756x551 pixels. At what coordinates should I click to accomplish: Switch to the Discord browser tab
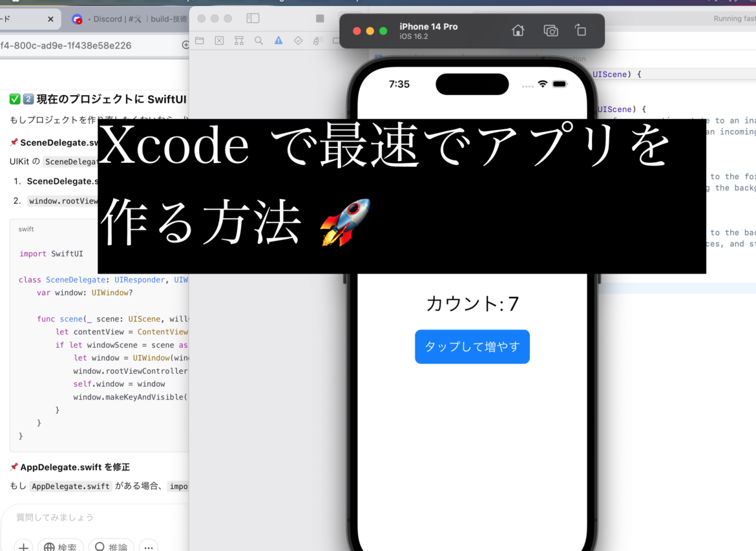[130, 19]
